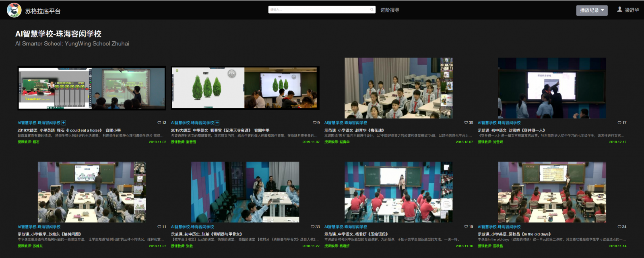Image resolution: width=644 pixels, height=258 pixels.
Task: Open 进阶搜寻 advanced search
Action: (390, 10)
